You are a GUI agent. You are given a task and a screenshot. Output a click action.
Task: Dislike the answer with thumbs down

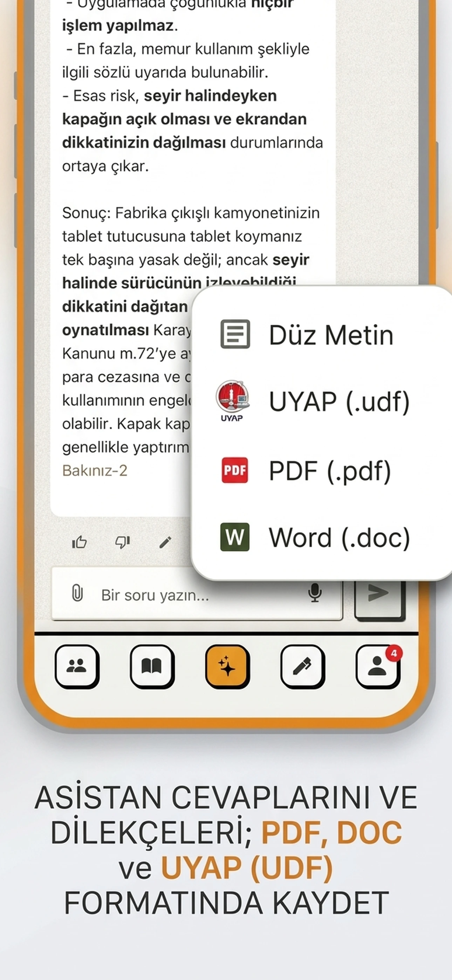[x=123, y=542]
